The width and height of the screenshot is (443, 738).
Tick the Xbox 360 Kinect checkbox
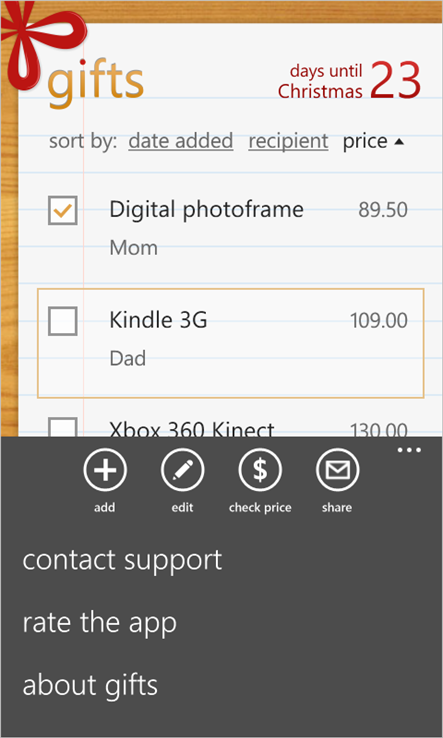(x=63, y=427)
